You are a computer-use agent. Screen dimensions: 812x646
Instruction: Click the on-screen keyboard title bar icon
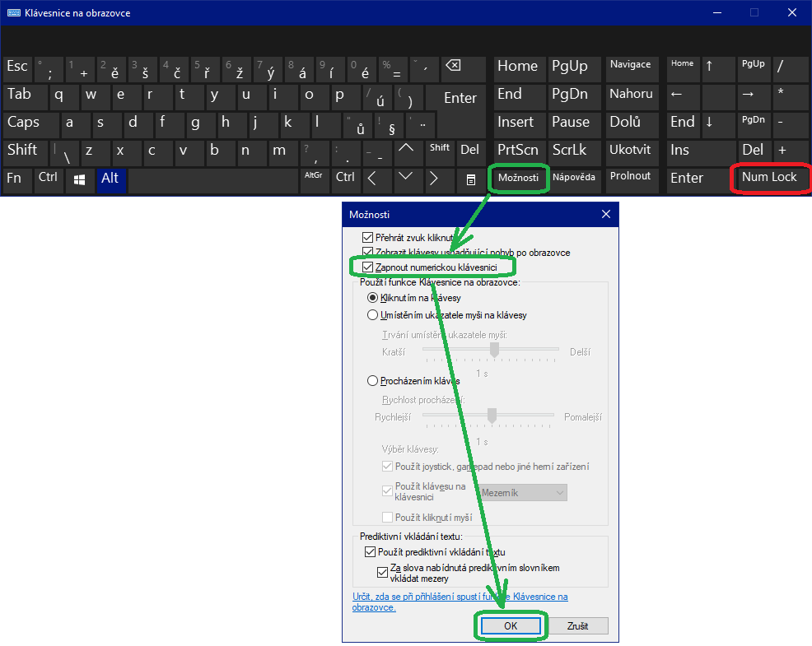tap(14, 13)
